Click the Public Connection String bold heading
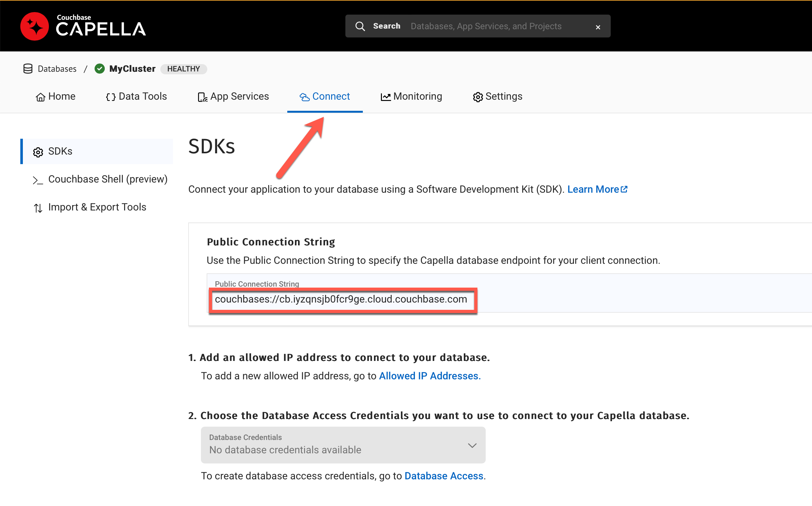 point(271,242)
